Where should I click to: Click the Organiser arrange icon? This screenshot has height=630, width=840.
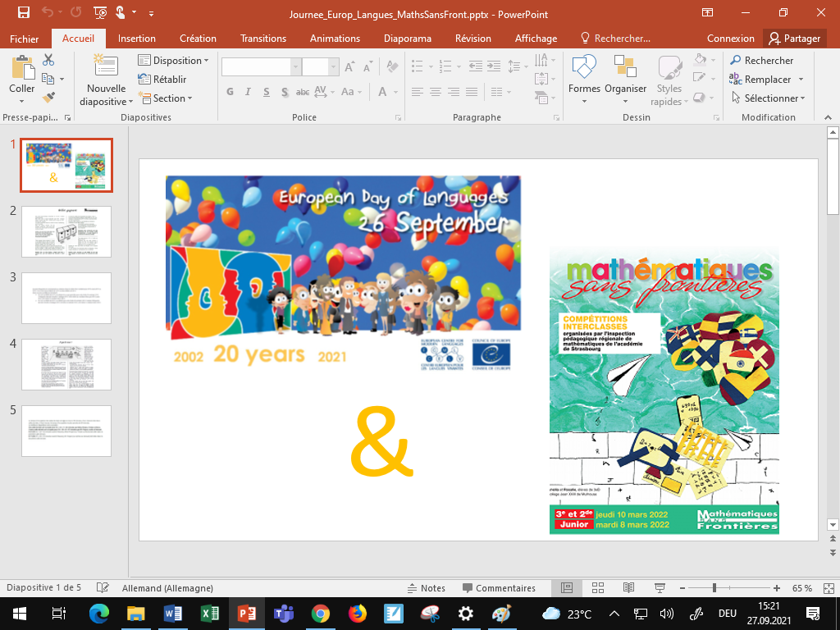[x=625, y=80]
